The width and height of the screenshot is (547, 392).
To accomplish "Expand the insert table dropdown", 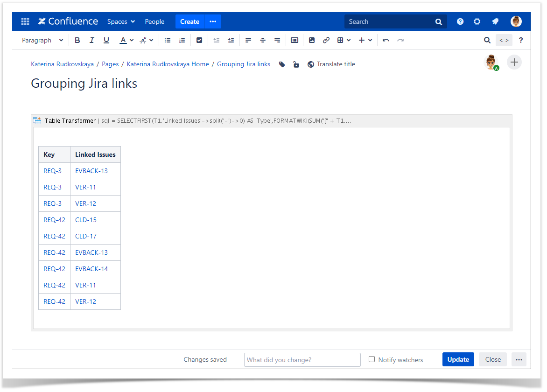I will click(344, 41).
